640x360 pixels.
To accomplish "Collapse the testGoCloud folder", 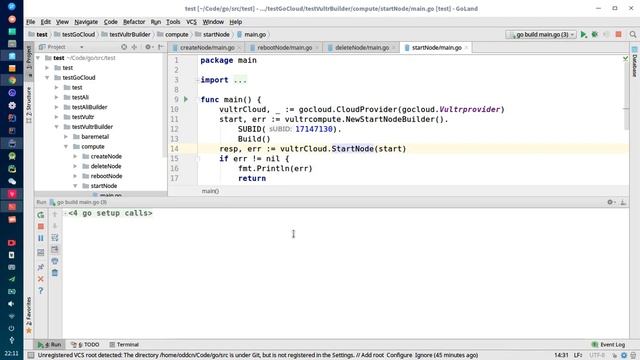I will click(47, 78).
